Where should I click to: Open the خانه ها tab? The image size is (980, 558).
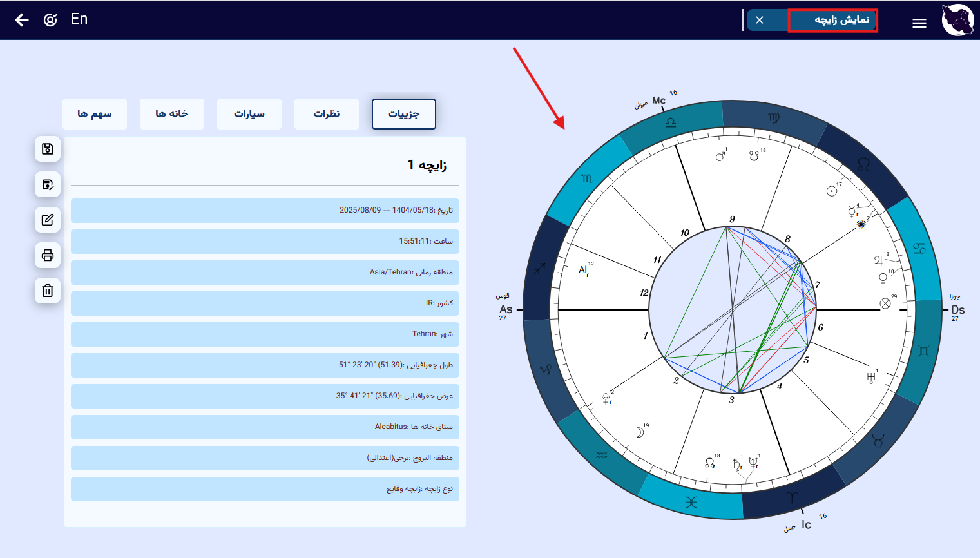pyautogui.click(x=172, y=114)
